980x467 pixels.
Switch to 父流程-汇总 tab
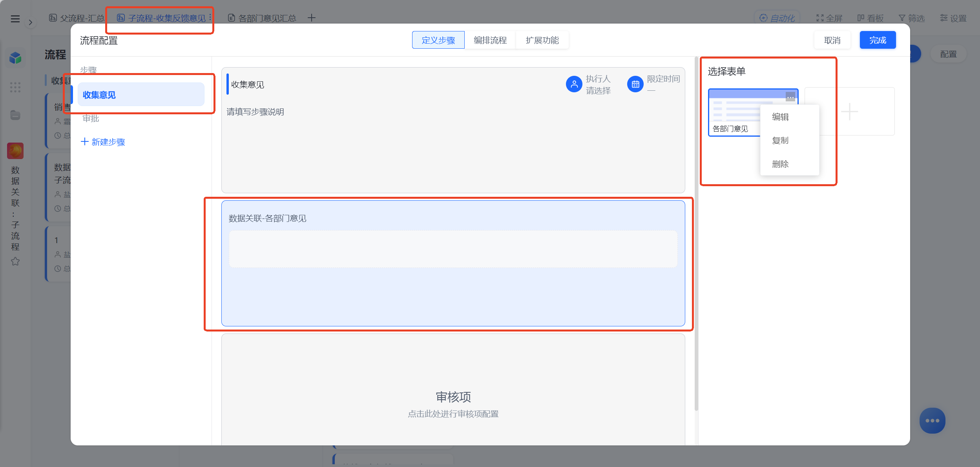pos(77,18)
